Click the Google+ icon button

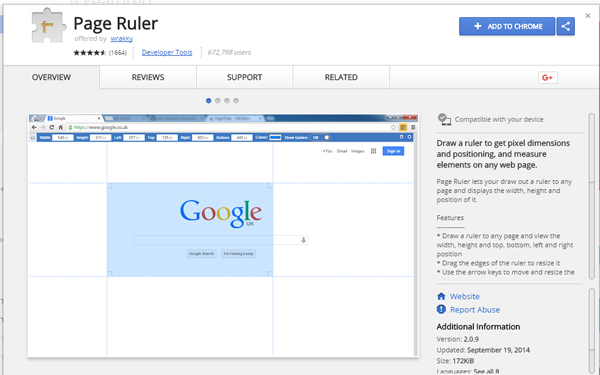pos(548,78)
